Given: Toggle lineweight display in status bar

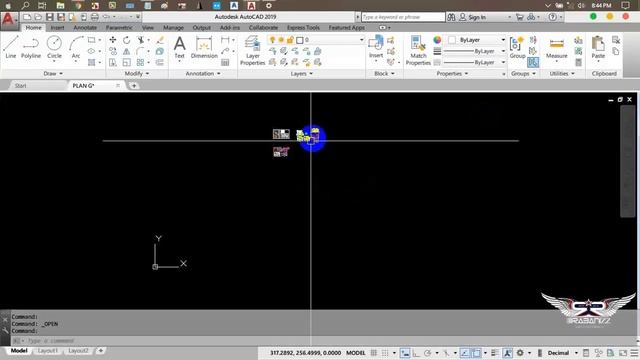Looking at the screenshot, I should point(494,353).
